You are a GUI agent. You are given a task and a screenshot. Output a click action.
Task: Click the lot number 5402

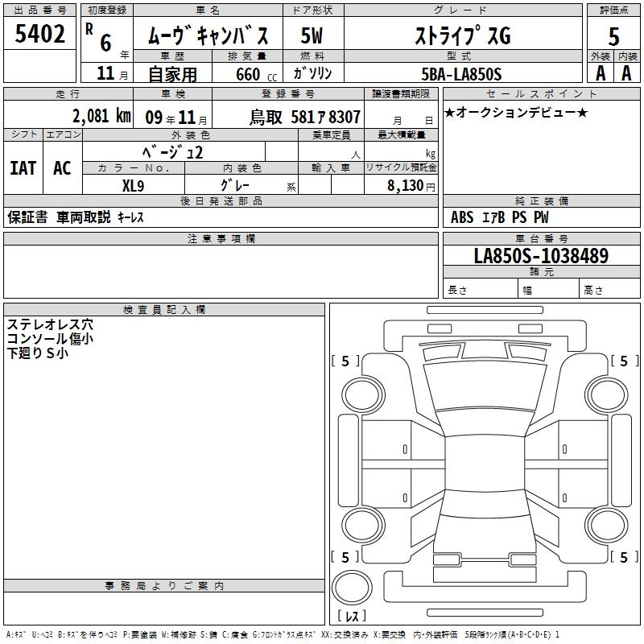(39, 34)
